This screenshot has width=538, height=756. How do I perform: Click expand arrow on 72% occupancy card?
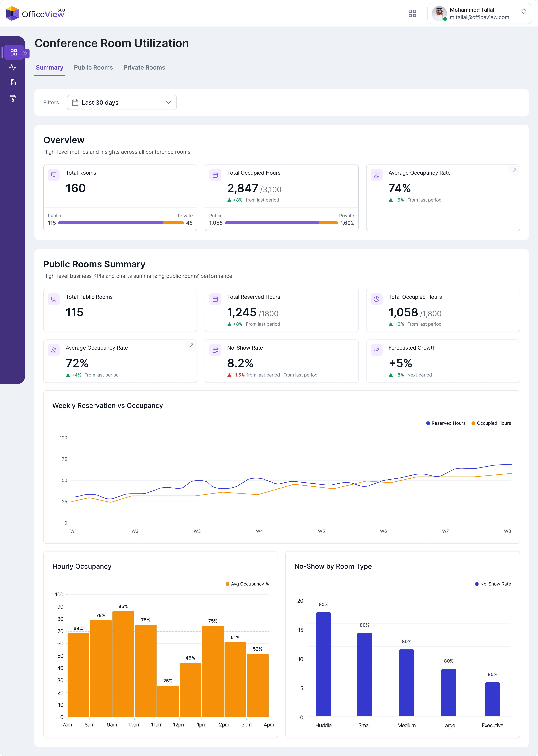192,345
